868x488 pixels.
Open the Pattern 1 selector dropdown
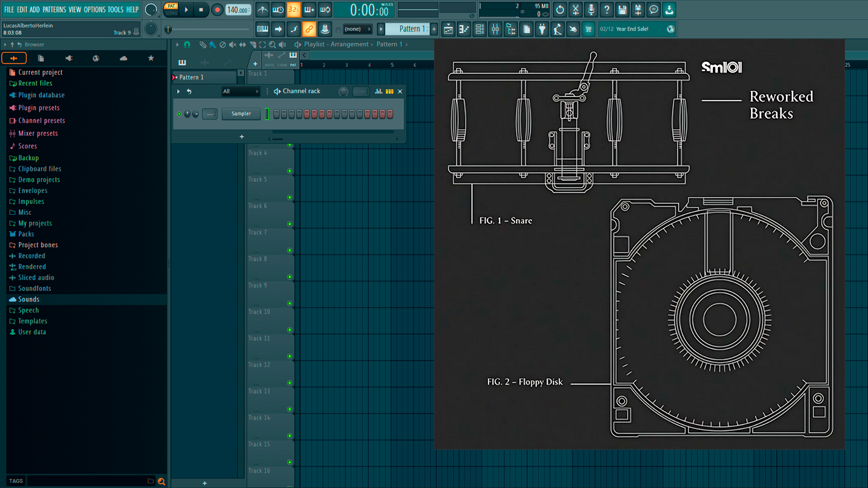410,29
